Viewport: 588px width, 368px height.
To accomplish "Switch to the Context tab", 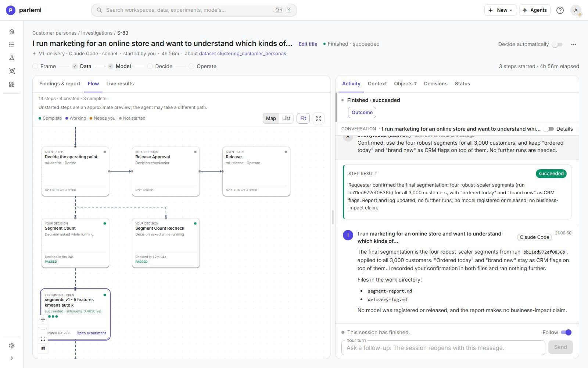I will coord(377,84).
